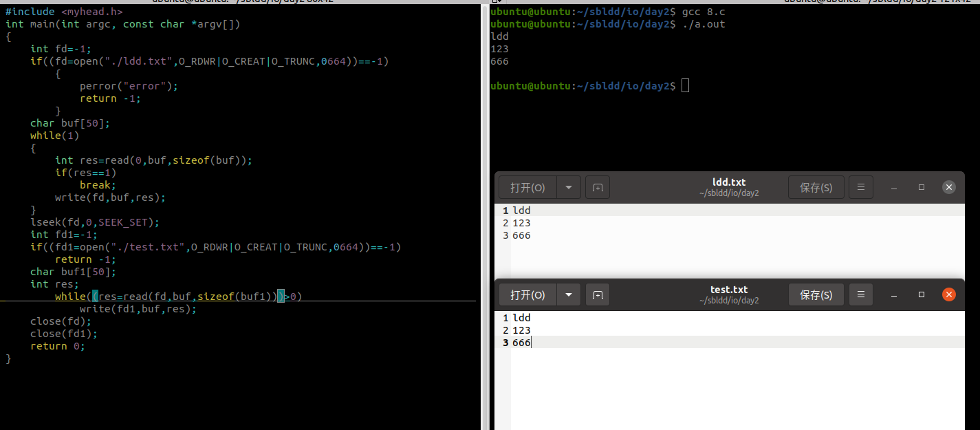Open the hamburger menu in test.txt window
The width and height of the screenshot is (980, 430).
[x=861, y=295]
